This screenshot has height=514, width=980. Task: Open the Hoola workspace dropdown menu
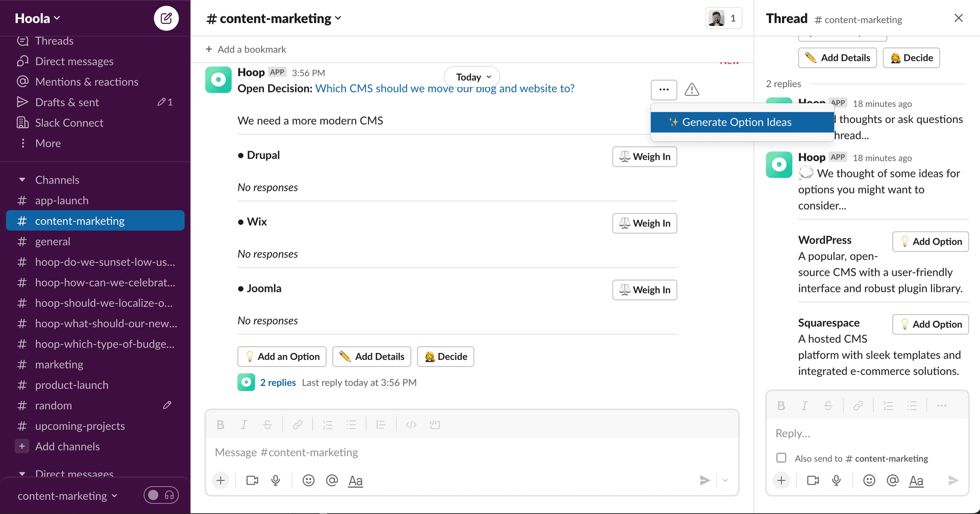tap(37, 18)
